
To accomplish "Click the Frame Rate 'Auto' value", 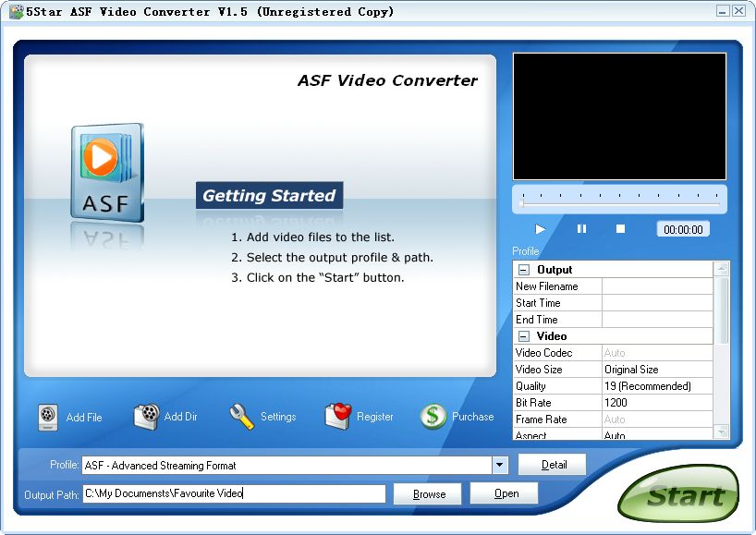I will tap(657, 419).
